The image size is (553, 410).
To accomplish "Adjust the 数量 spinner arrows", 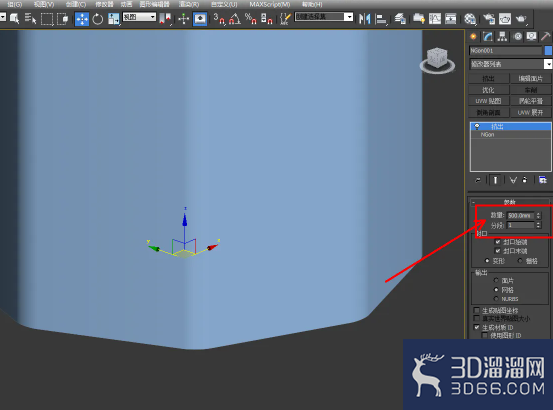I will click(539, 215).
